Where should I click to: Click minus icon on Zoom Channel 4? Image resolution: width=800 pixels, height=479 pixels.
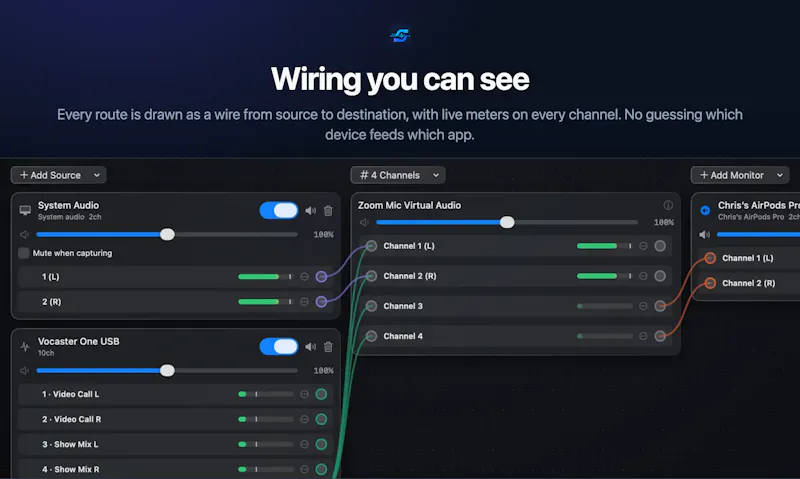643,336
